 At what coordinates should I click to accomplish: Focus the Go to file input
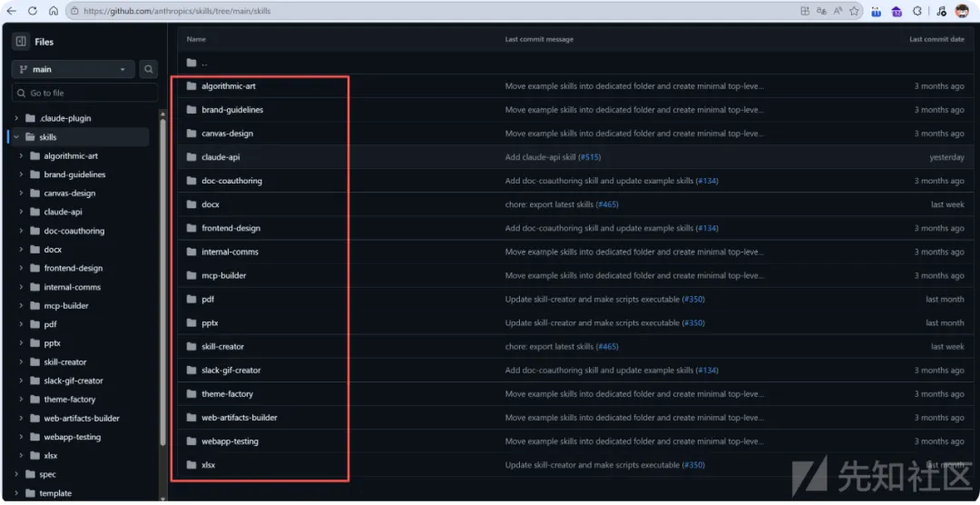pyautogui.click(x=85, y=93)
